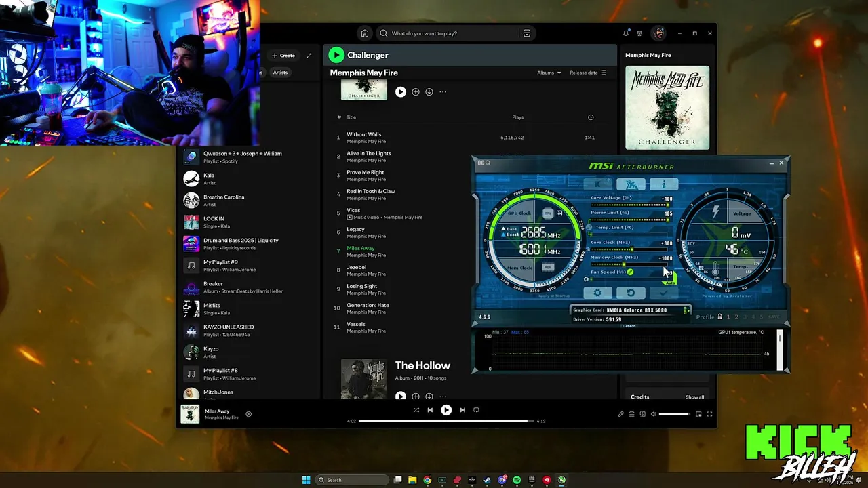This screenshot has height=488, width=868.
Task: Open The Hollow album title link
Action: click(422, 365)
